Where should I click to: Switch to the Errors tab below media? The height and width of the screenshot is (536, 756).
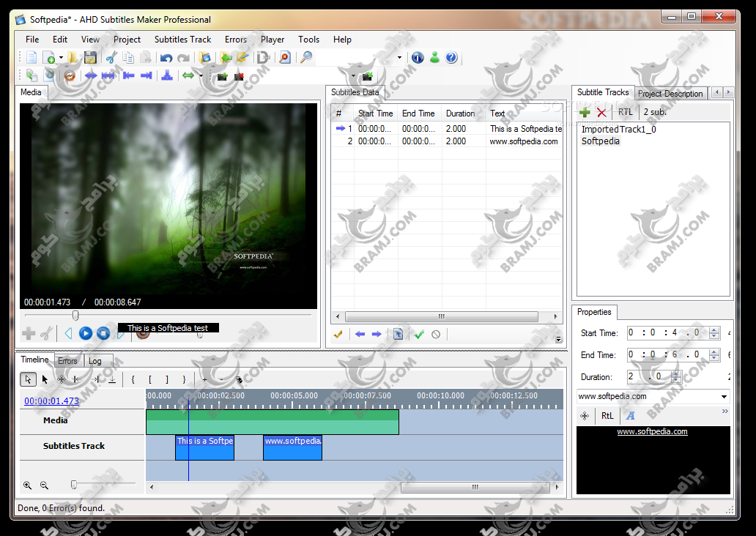pyautogui.click(x=67, y=361)
